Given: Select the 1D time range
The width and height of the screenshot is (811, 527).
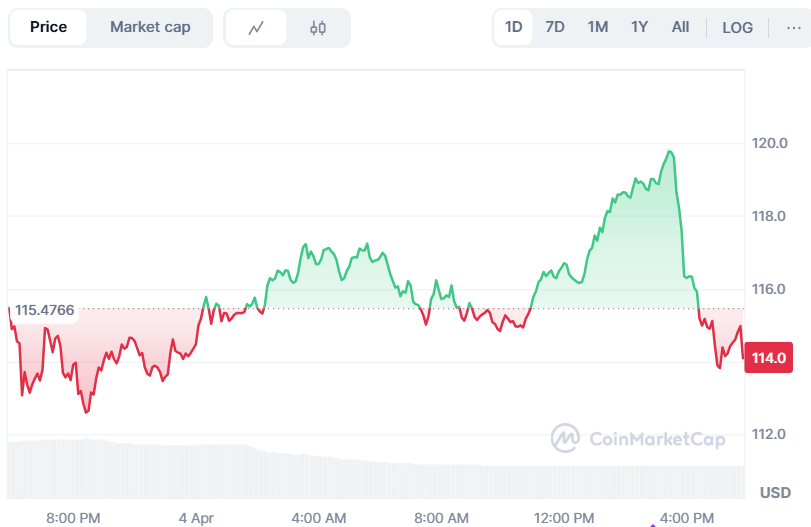Looking at the screenshot, I should (x=514, y=27).
